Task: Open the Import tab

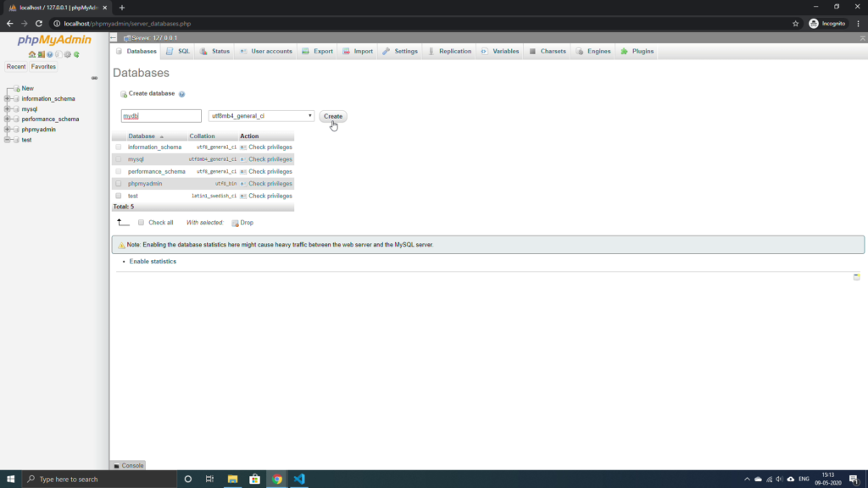Action: point(359,52)
